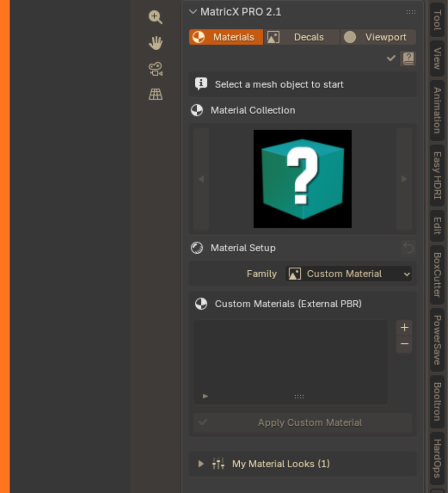The height and width of the screenshot is (493, 448).
Task: Switch perspective/orthographic grid icon
Action: 155,94
